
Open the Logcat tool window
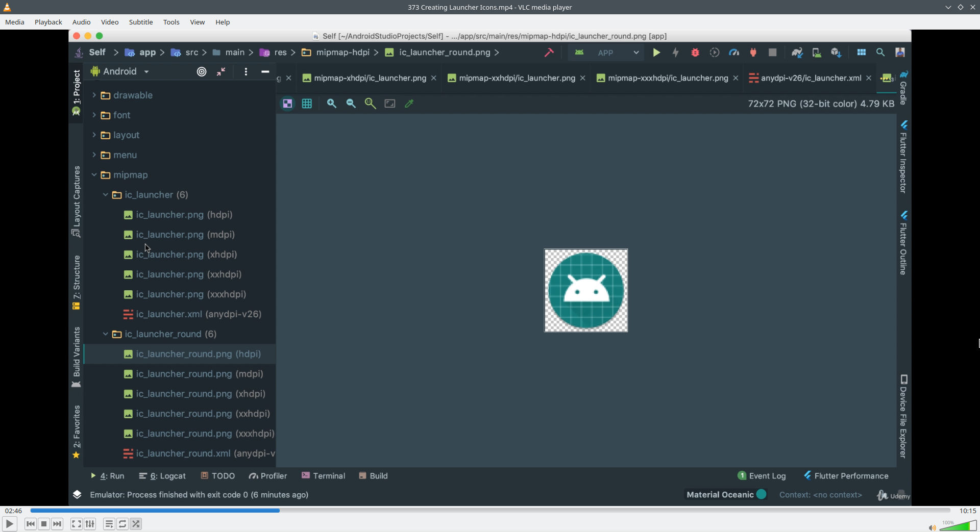coord(162,476)
